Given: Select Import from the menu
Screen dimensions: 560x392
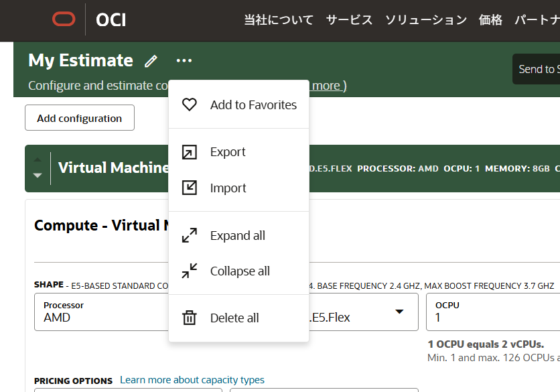Looking at the screenshot, I should coord(238,188).
